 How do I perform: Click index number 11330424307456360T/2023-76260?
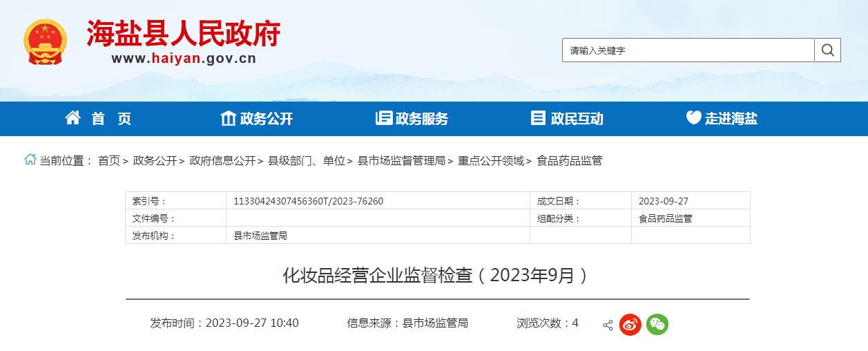(x=309, y=201)
